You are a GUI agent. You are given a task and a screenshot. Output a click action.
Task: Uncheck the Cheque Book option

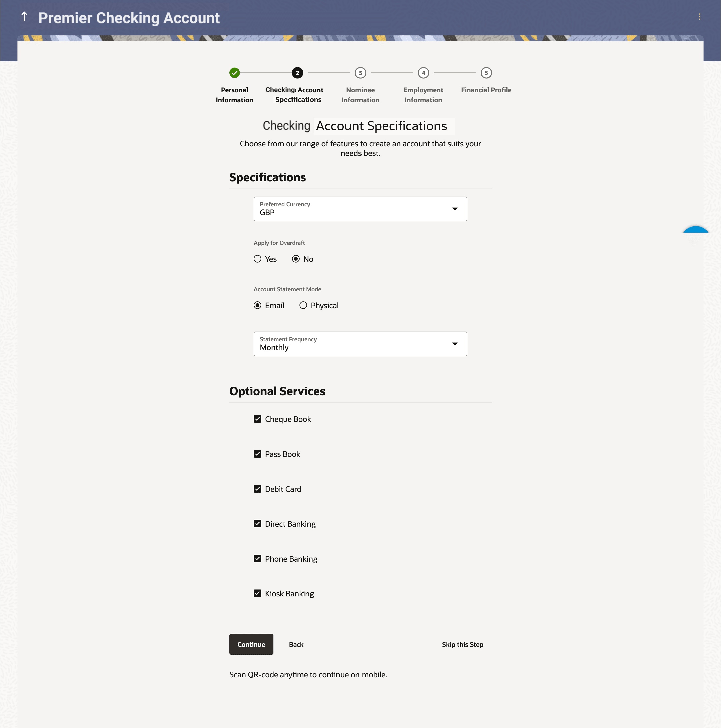pyautogui.click(x=257, y=419)
